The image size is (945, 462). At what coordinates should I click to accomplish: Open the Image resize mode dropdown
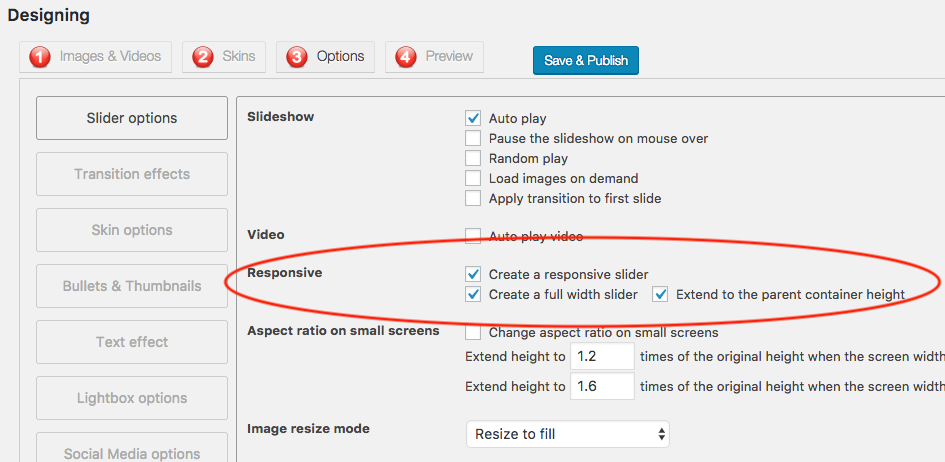[567, 434]
